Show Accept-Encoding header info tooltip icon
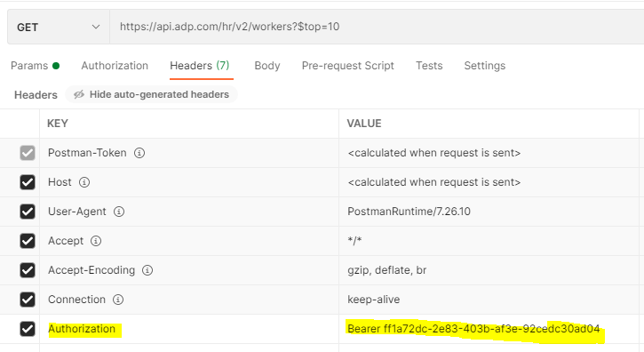 point(147,270)
